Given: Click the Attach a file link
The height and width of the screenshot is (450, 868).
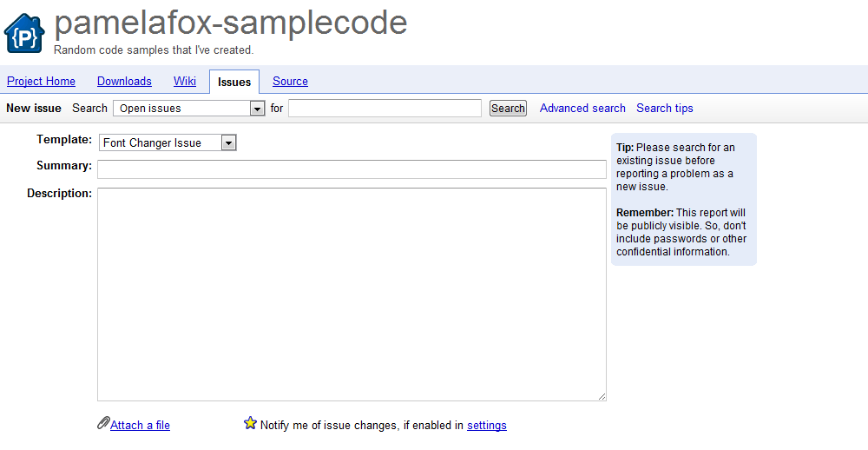Looking at the screenshot, I should pyautogui.click(x=140, y=425).
